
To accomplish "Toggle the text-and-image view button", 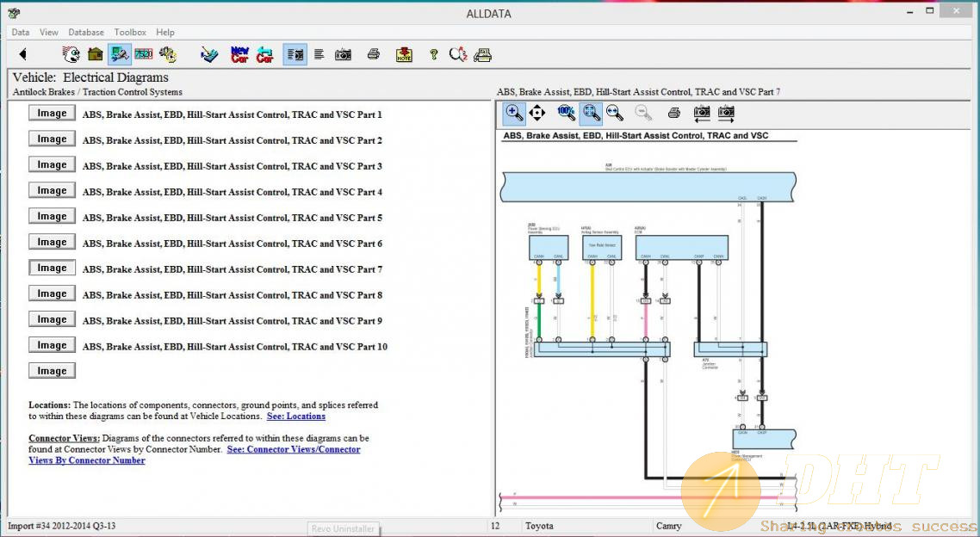I will [x=295, y=54].
